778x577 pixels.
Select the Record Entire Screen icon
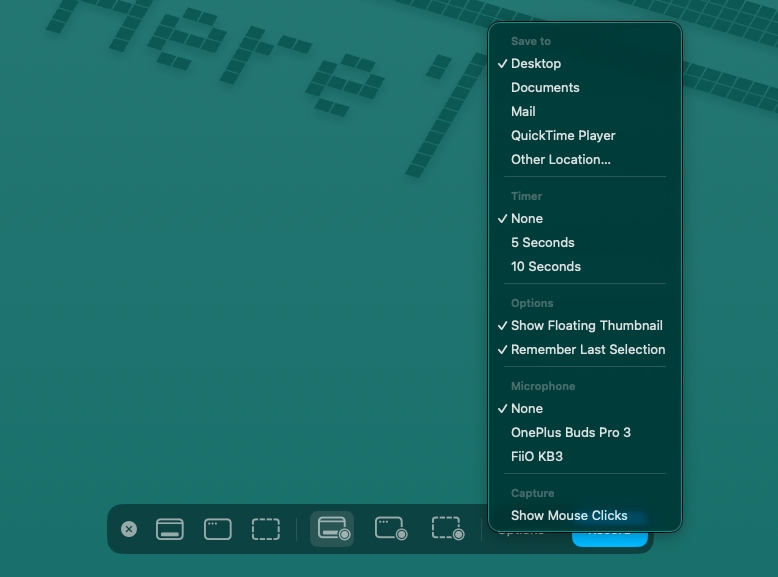[x=333, y=529]
